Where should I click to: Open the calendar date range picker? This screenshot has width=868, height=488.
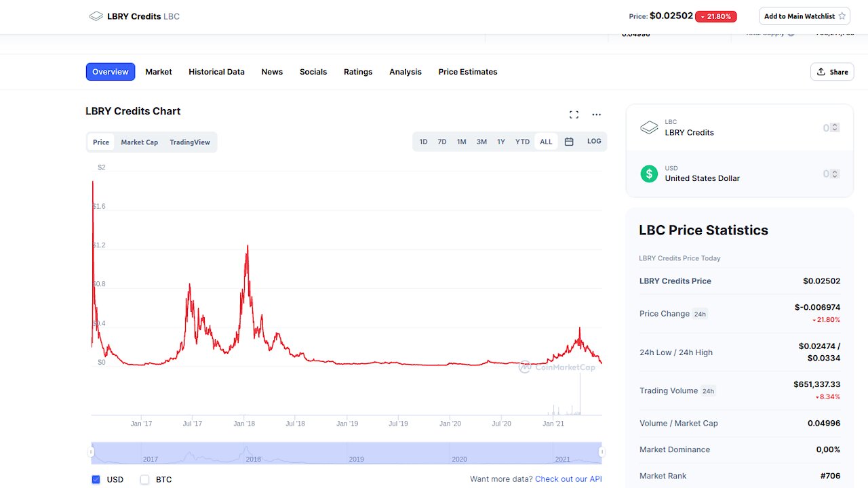point(569,142)
